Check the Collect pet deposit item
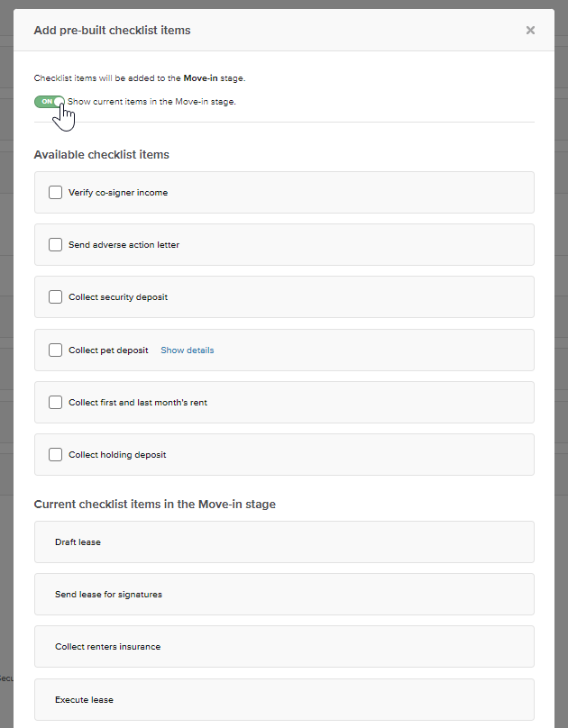Screen dimensions: 568x728 coord(55,350)
